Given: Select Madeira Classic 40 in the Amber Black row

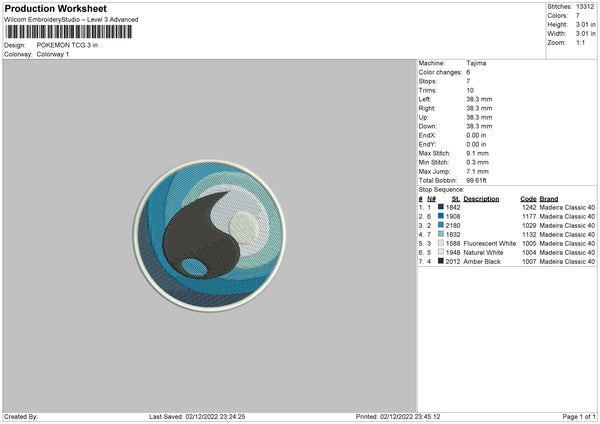Looking at the screenshot, I should click(x=567, y=262).
